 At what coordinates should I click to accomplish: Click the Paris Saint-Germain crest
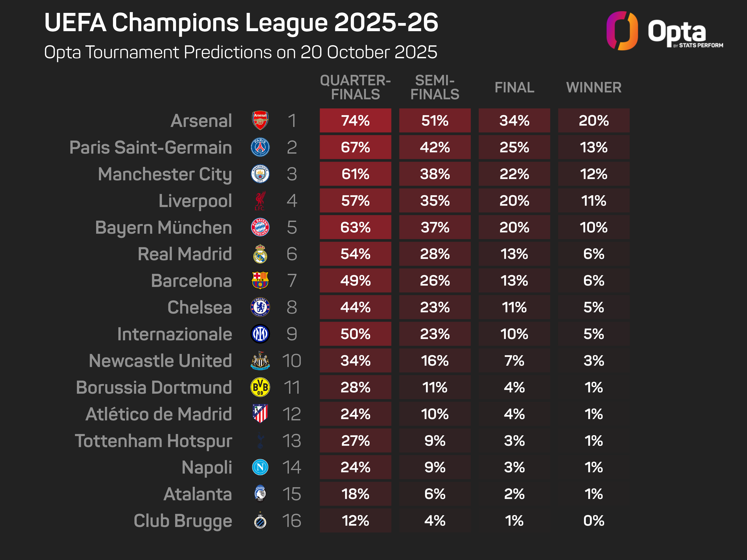click(x=260, y=147)
